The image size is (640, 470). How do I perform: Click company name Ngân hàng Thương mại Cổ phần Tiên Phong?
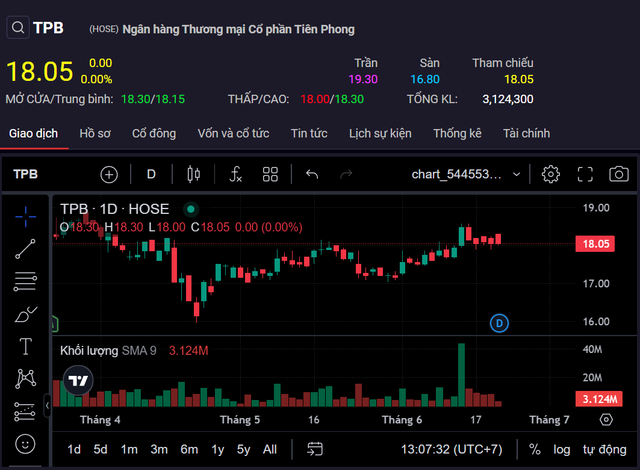click(x=238, y=29)
